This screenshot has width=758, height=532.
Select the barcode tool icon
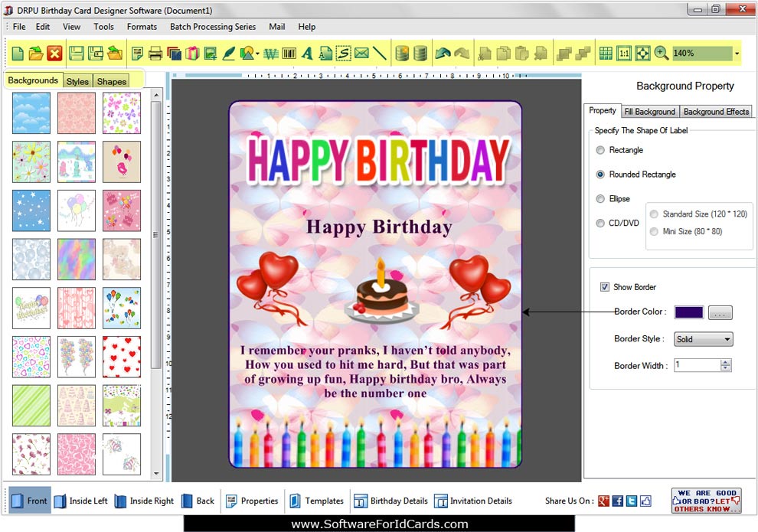click(x=289, y=54)
